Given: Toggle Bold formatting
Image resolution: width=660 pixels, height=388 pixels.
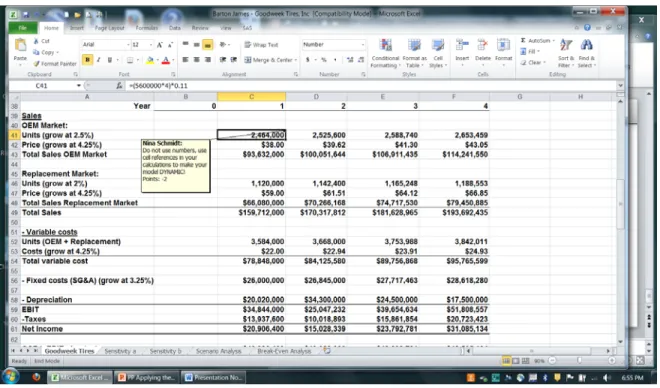Looking at the screenshot, I should pos(88,60).
